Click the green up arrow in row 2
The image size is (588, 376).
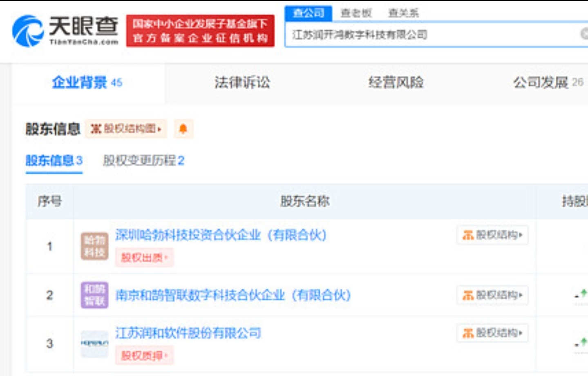583,293
